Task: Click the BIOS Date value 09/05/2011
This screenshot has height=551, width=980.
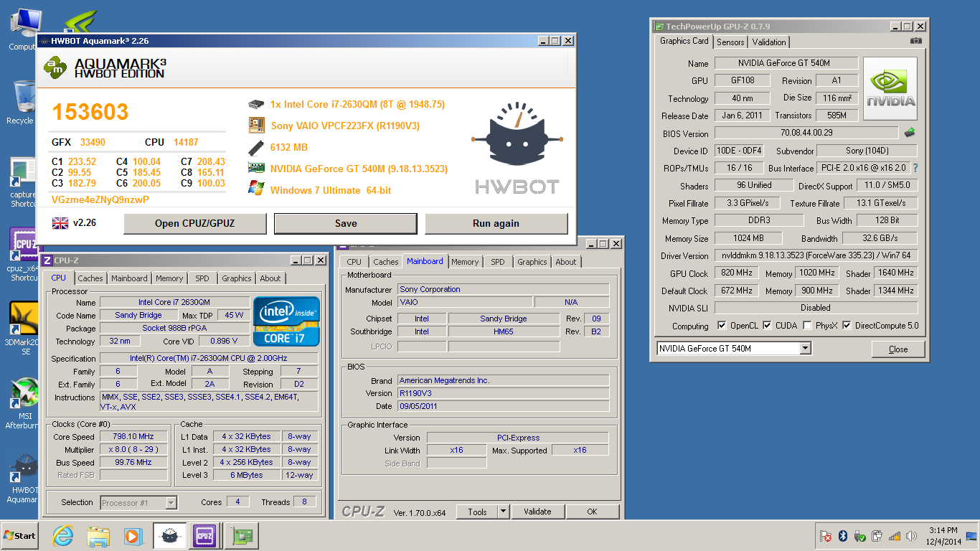Action: (503, 406)
